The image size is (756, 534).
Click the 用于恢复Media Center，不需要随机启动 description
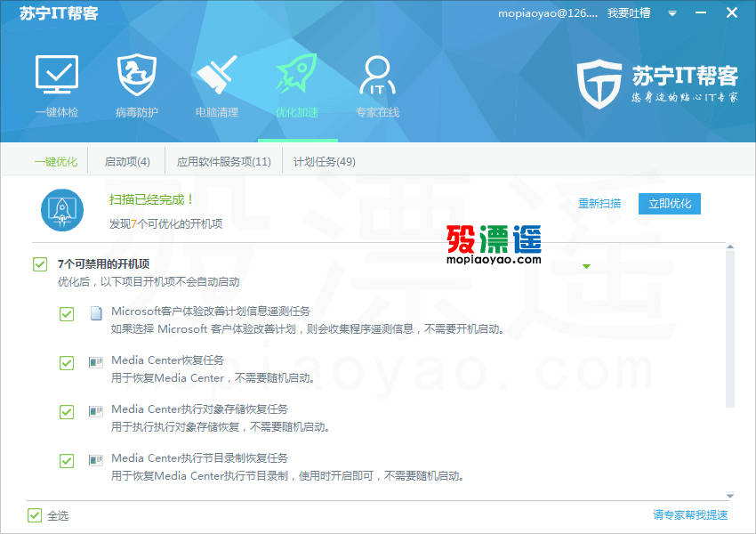(x=213, y=377)
